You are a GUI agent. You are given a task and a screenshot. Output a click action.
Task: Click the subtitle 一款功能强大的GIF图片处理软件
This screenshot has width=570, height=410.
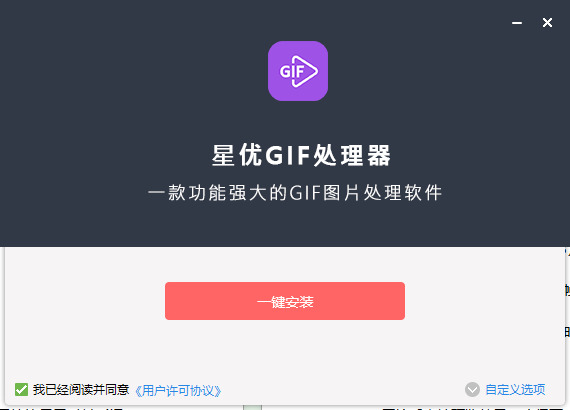coord(295,193)
